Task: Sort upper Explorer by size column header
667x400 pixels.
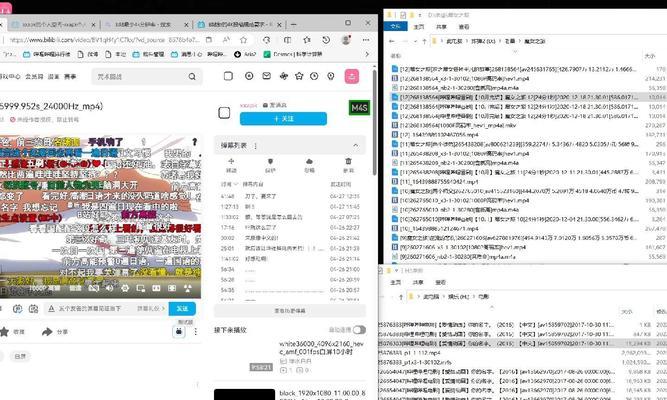Action: [650, 56]
